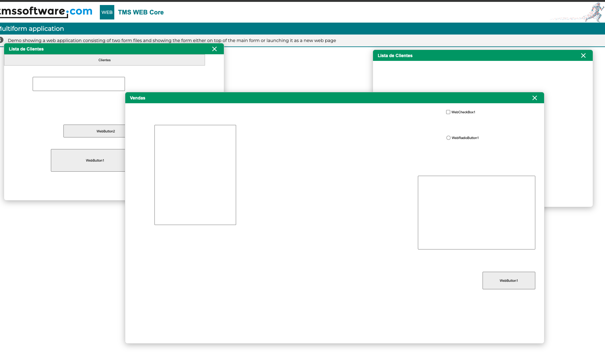Click the Multiform application heading
The height and width of the screenshot is (364, 605).
tap(32, 29)
